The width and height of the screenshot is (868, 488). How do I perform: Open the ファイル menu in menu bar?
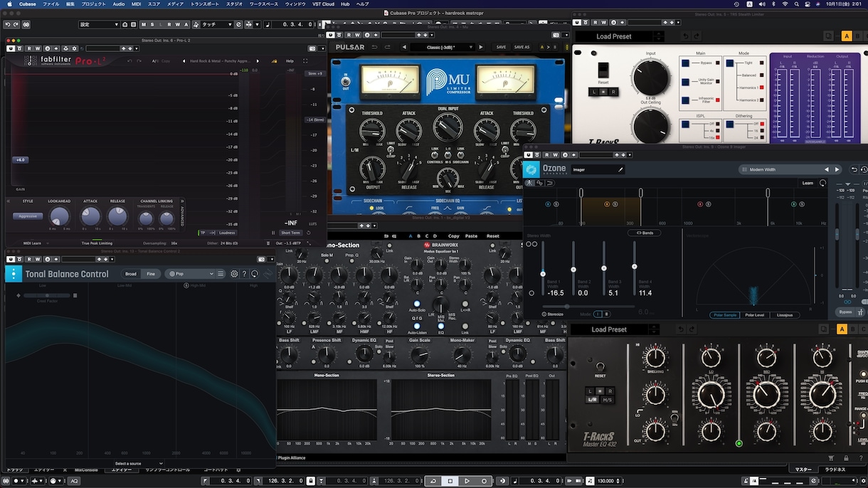coord(51,4)
